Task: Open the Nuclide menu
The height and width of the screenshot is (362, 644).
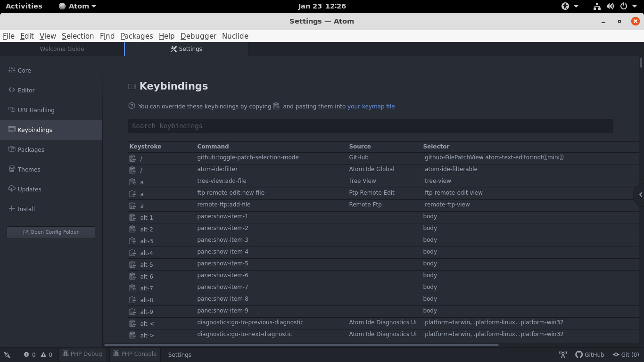Action: pyautogui.click(x=235, y=36)
